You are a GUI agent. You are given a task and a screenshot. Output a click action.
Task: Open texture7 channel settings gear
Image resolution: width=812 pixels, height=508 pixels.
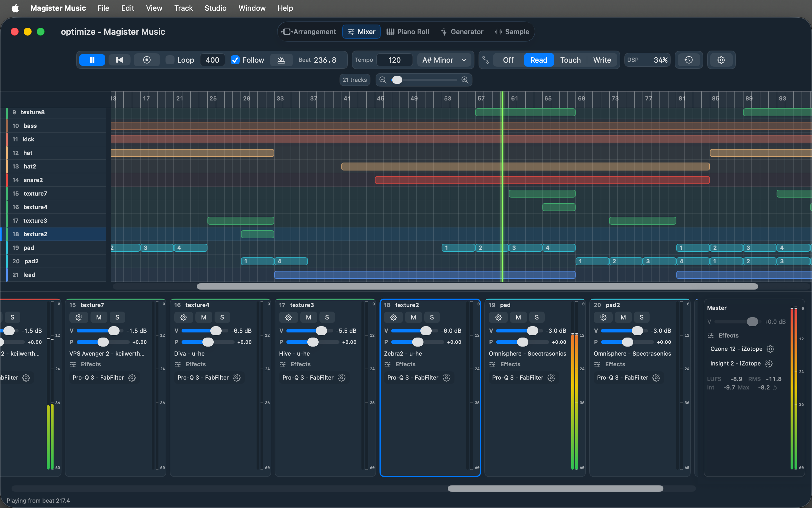click(x=79, y=317)
